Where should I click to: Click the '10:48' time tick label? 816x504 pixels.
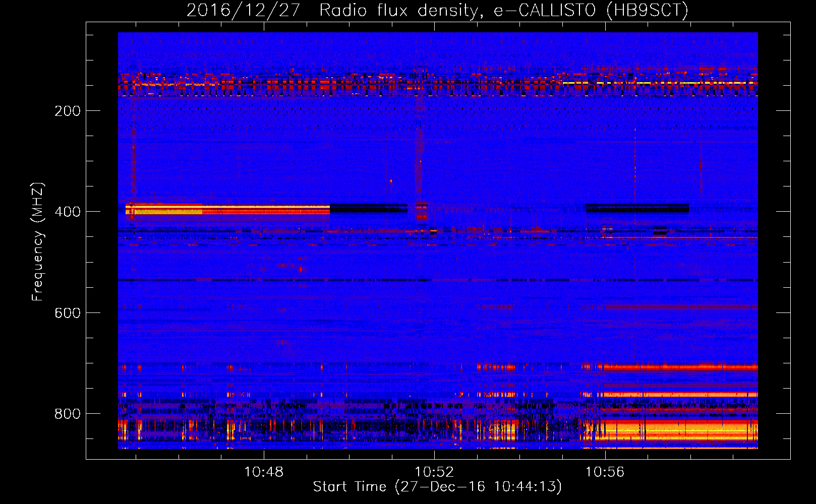click(x=264, y=472)
